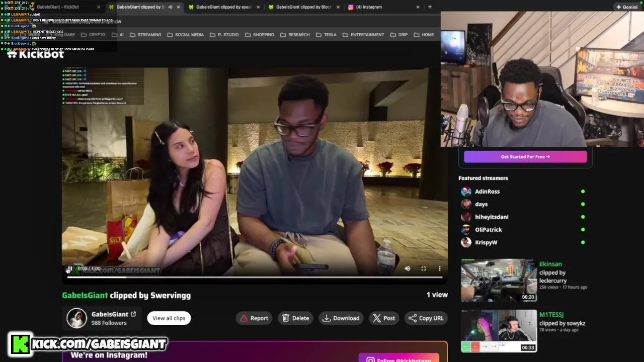The height and width of the screenshot is (362, 644).
Task: Click Get Started For Free banner
Action: coord(525,157)
